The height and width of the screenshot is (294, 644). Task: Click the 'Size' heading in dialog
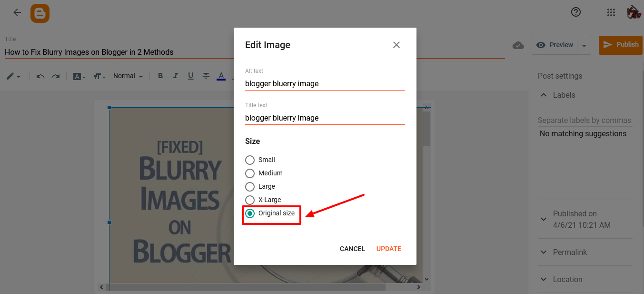(252, 141)
